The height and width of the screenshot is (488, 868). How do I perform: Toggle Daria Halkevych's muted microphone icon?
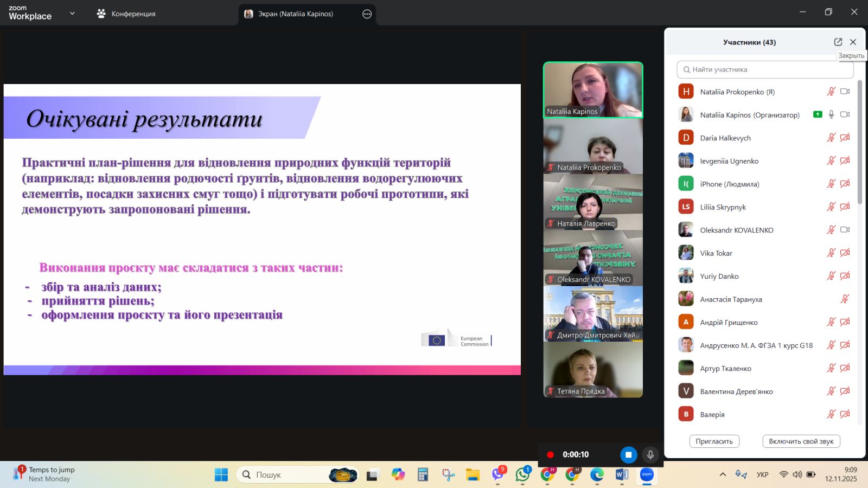coord(831,138)
